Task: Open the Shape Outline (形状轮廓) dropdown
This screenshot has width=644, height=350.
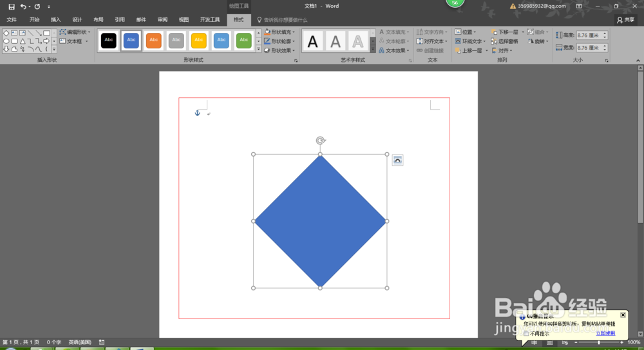Action: 279,41
